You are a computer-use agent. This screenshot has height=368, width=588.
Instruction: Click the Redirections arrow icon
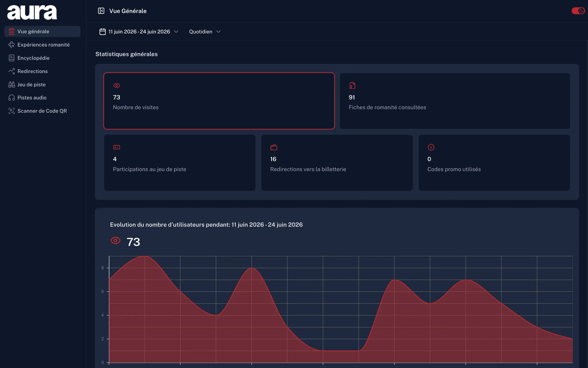12,71
